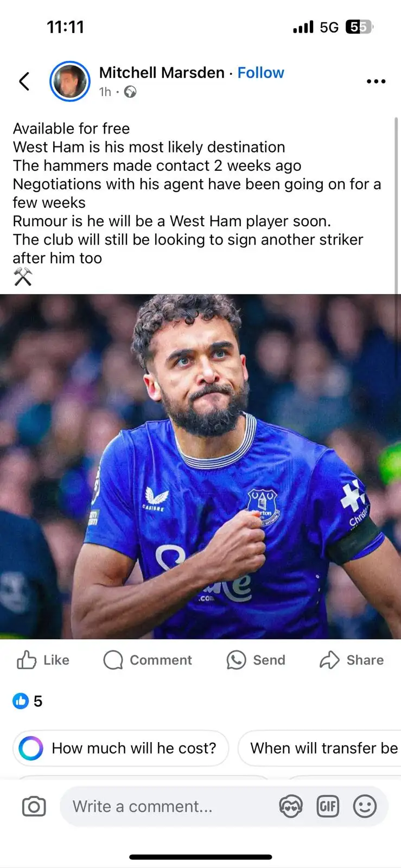This screenshot has width=401, height=868.
Task: View the 5 like reactions
Action: (27, 701)
